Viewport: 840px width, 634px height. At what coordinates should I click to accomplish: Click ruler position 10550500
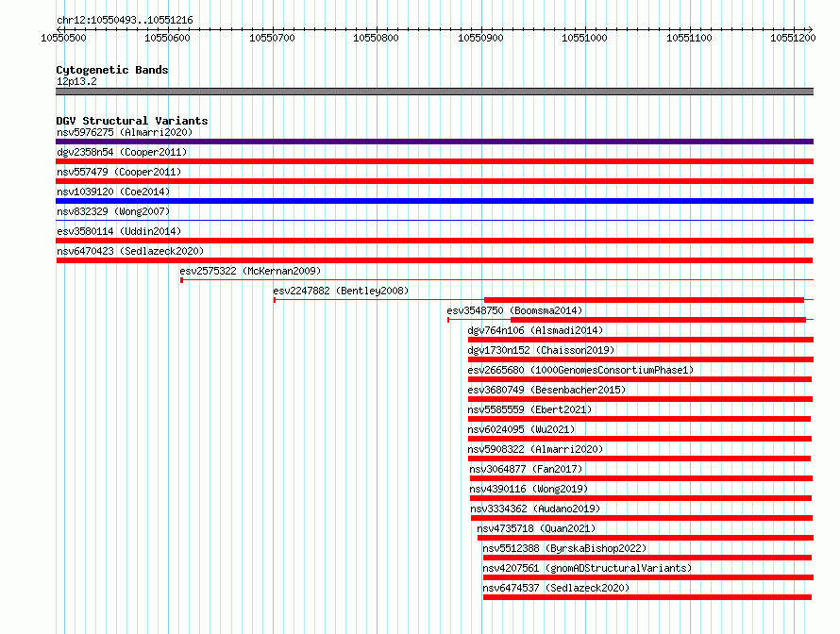tap(63, 38)
